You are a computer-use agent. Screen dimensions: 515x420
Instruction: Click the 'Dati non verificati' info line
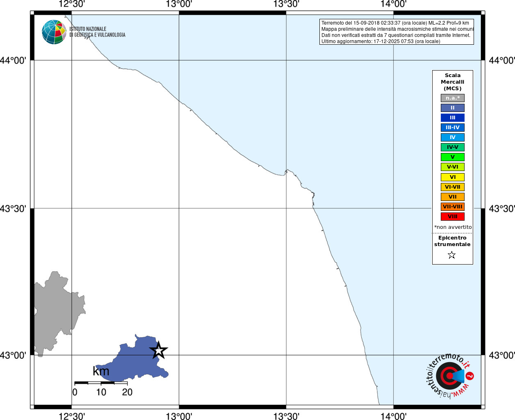pos(396,35)
